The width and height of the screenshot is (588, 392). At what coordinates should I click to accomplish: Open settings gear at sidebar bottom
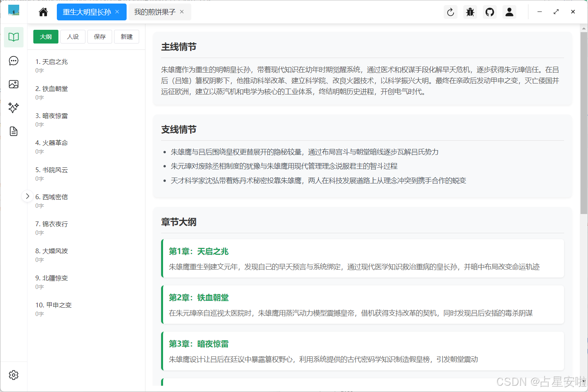[14, 375]
